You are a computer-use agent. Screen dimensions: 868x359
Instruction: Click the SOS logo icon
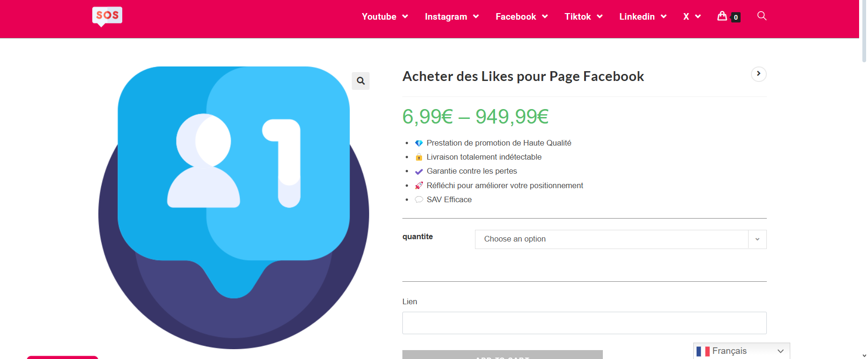click(x=107, y=16)
